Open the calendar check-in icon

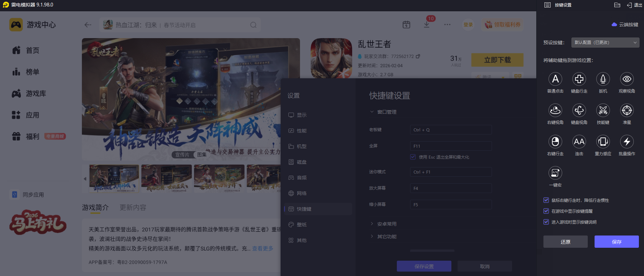pyautogui.click(x=406, y=25)
